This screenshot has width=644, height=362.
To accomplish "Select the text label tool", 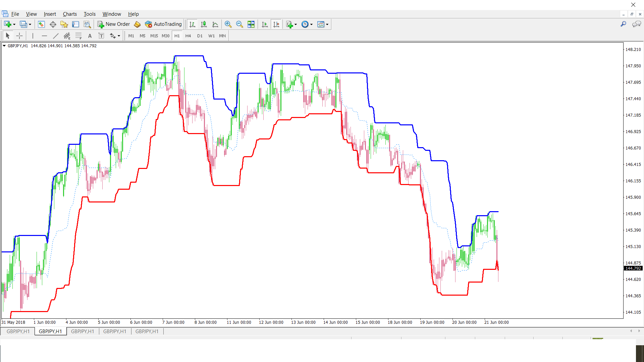I will point(101,36).
